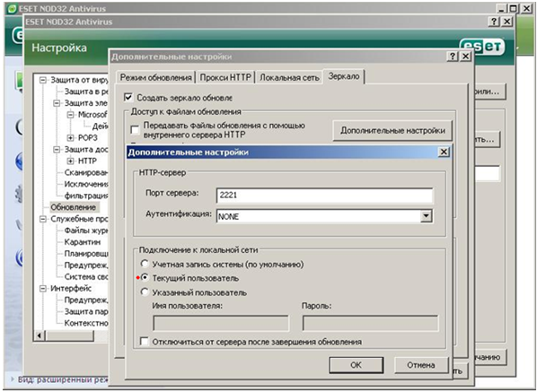Click the ESET logo in the Настройка header
The width and height of the screenshot is (537, 392).
pos(482,47)
